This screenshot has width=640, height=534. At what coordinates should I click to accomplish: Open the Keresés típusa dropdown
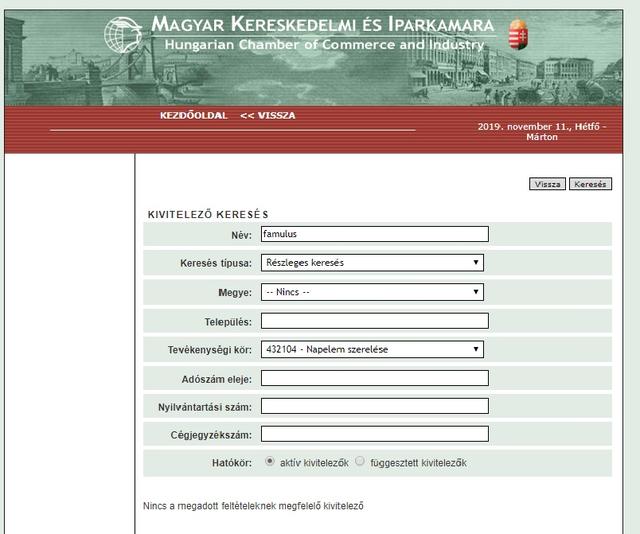pos(372,263)
